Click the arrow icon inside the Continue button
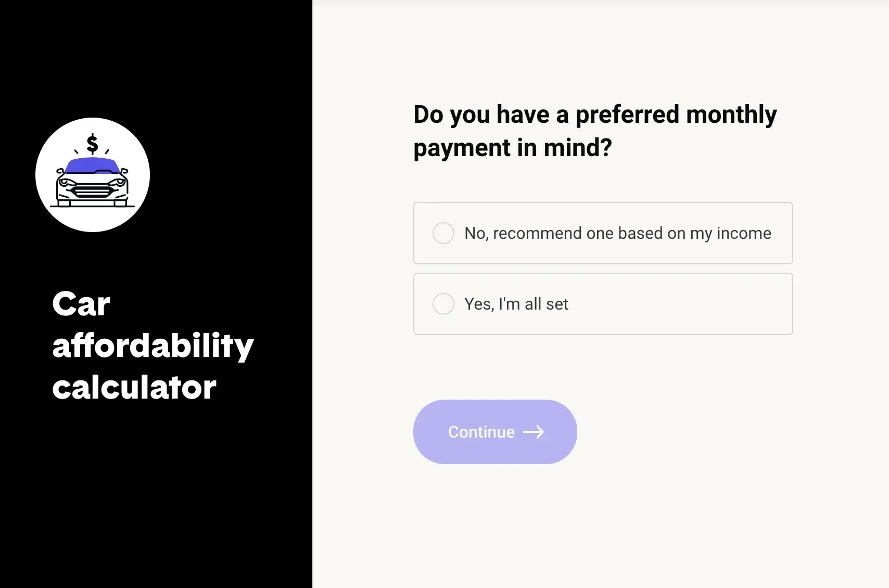This screenshot has width=889, height=588. point(534,432)
